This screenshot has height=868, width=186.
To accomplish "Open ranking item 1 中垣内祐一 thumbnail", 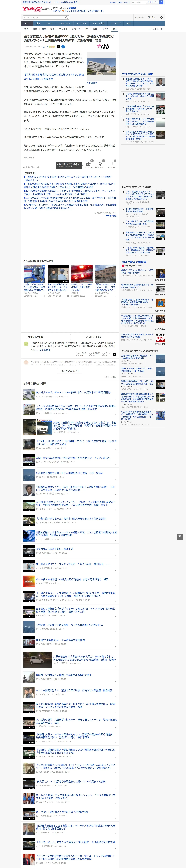I will click(x=160, y=82).
